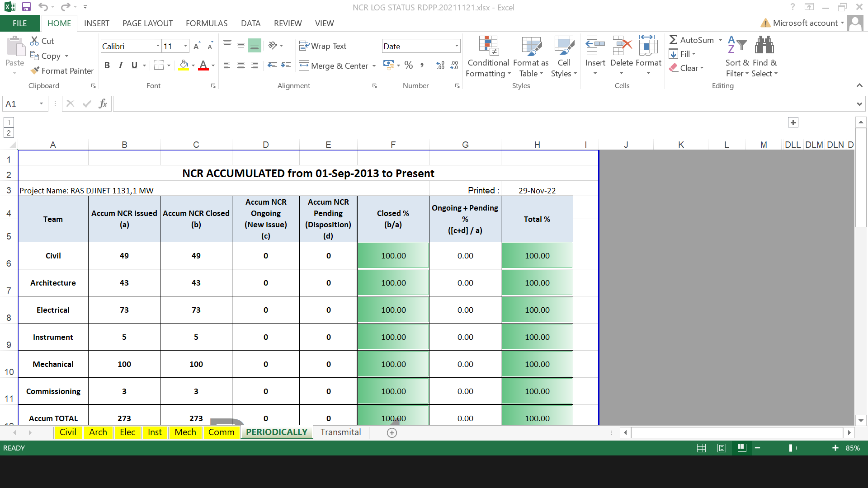868x488 pixels.
Task: Open the PAGE LAYOUT ribbon tab
Action: click(147, 23)
